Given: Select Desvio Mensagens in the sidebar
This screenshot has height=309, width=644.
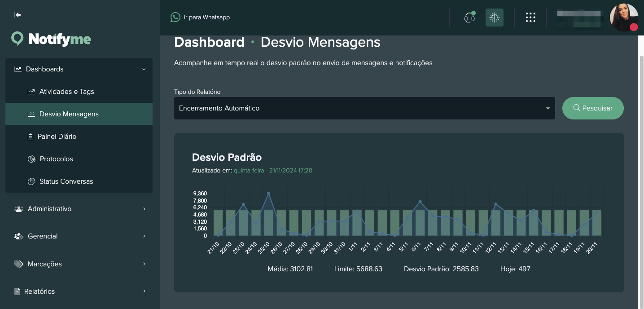Looking at the screenshot, I should [x=69, y=114].
